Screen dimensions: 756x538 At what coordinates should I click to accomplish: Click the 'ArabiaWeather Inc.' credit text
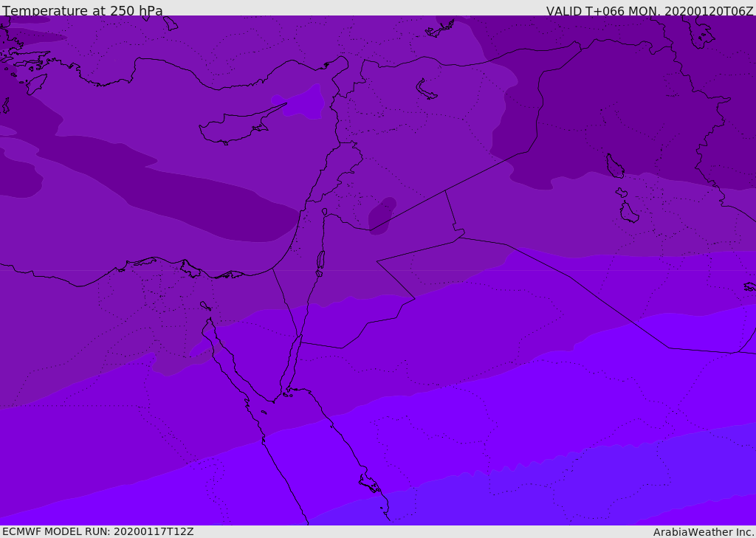click(704, 532)
